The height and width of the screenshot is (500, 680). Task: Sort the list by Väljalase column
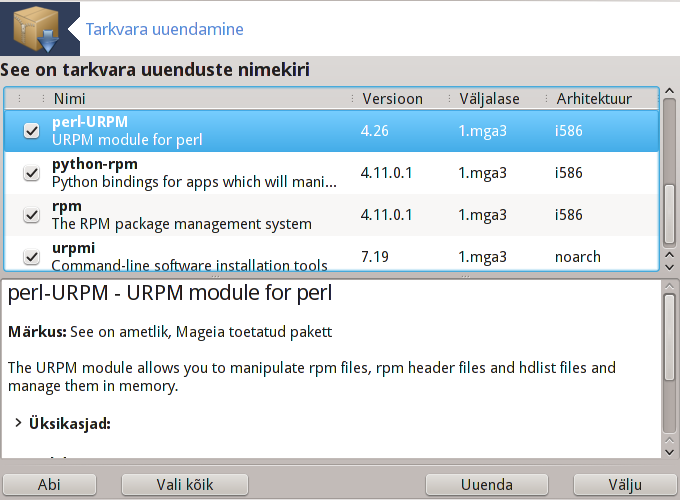point(489,99)
